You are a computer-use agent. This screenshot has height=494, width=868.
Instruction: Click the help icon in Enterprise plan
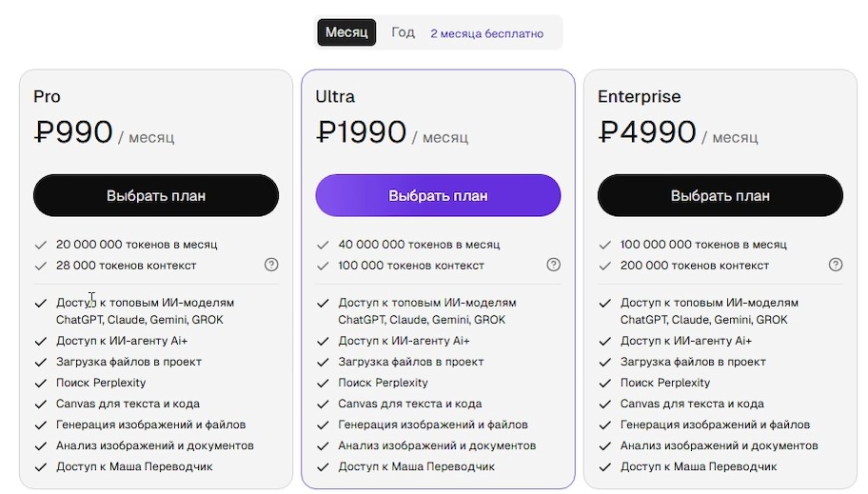point(836,265)
